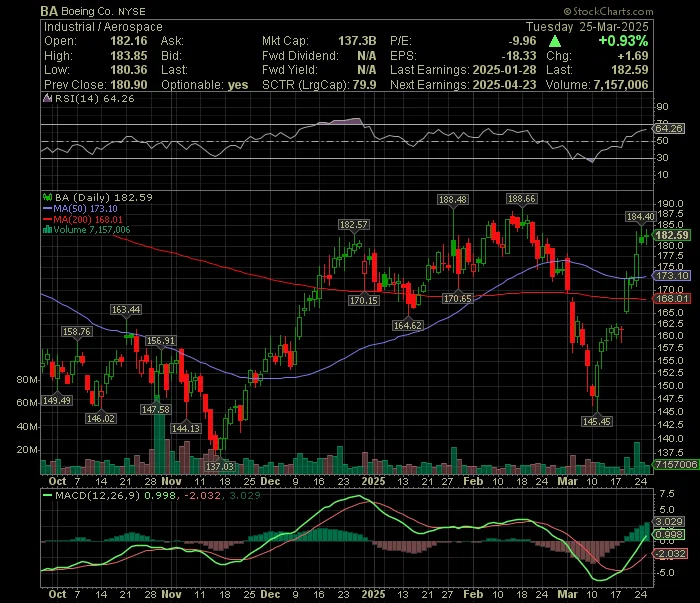The image size is (700, 603).
Task: Click the +0.93% percent change
Action: [623, 41]
